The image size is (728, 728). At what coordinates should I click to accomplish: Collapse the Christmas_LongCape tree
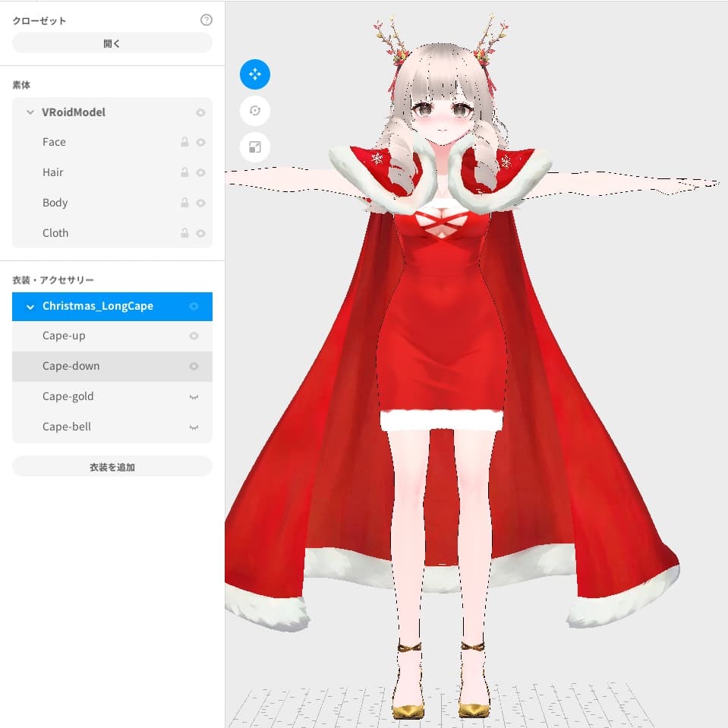tap(30, 307)
